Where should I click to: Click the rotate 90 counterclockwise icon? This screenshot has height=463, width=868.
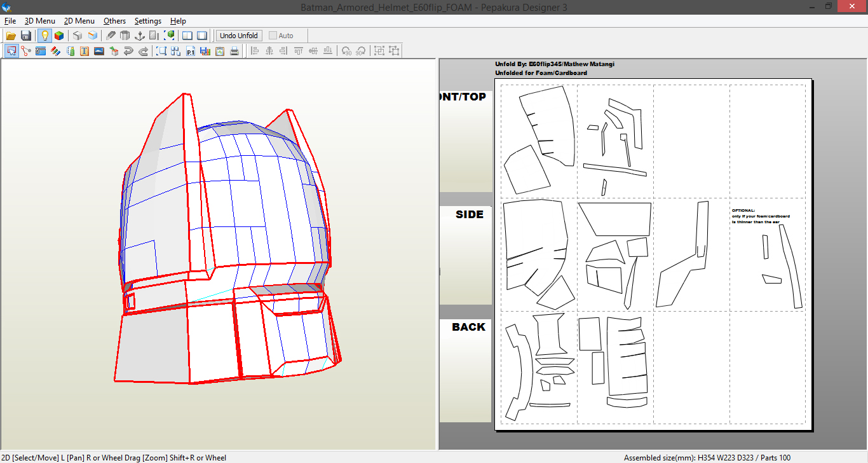point(346,51)
